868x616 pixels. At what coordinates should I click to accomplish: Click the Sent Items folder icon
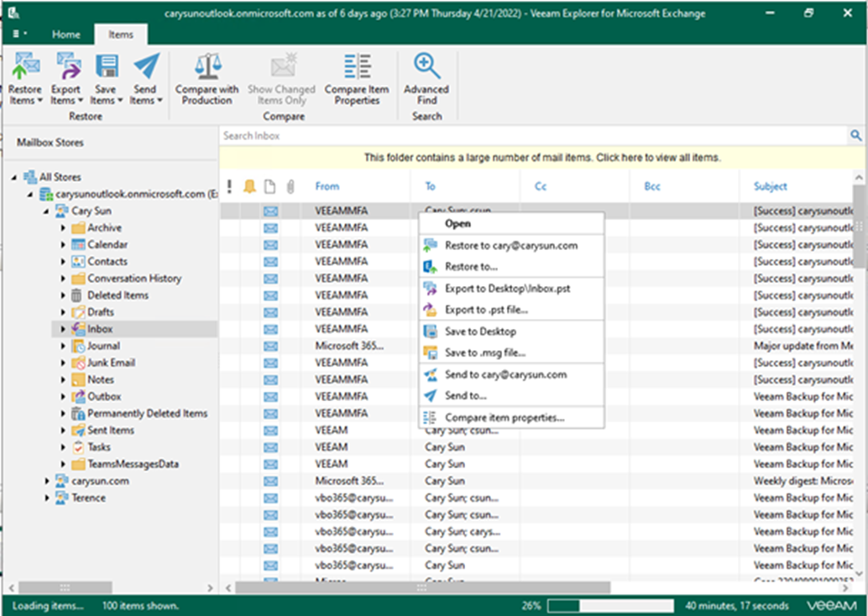click(x=78, y=431)
